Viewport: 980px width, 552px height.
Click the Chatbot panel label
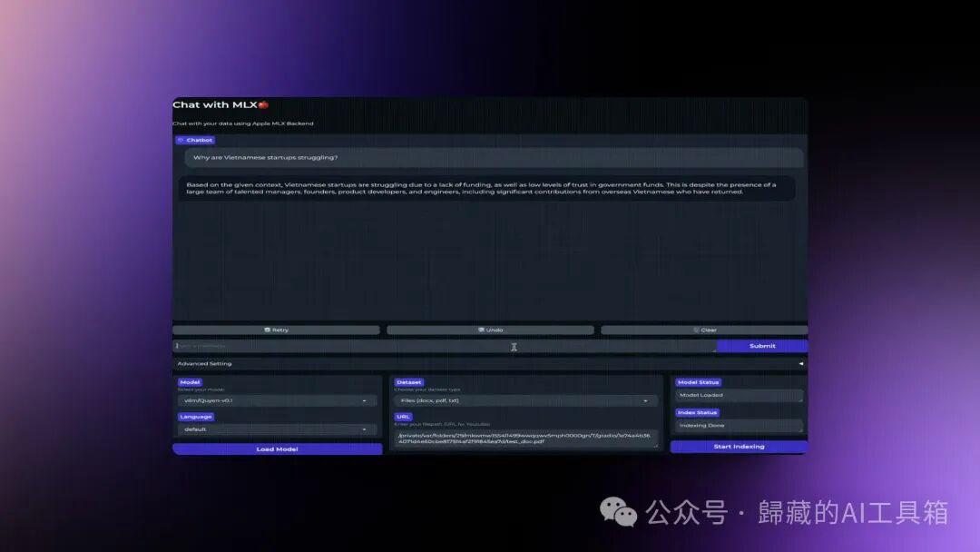point(196,140)
